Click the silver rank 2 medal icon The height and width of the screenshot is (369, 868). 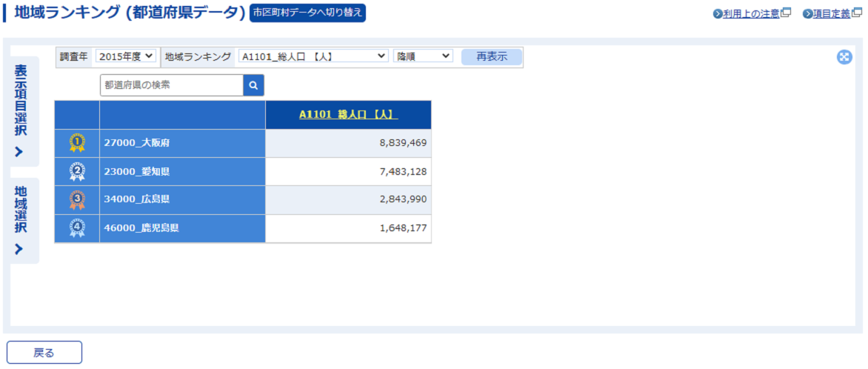(77, 172)
